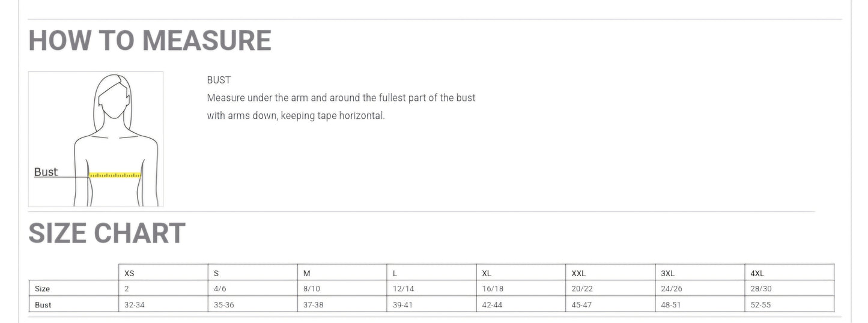Click the 12/14 size cell
Screen dimensions: 868x323
point(403,289)
